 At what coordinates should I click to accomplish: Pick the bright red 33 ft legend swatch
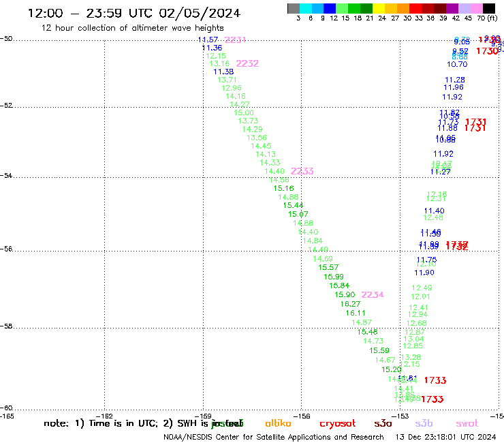click(x=415, y=8)
